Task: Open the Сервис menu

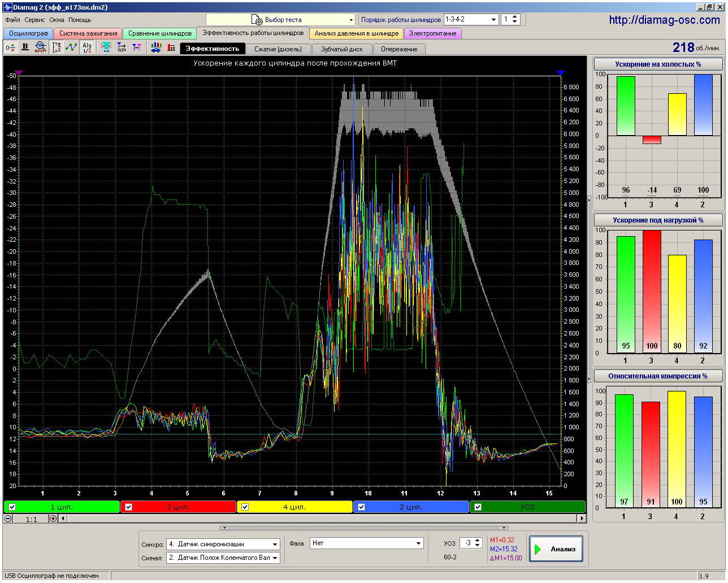Action: pyautogui.click(x=35, y=20)
